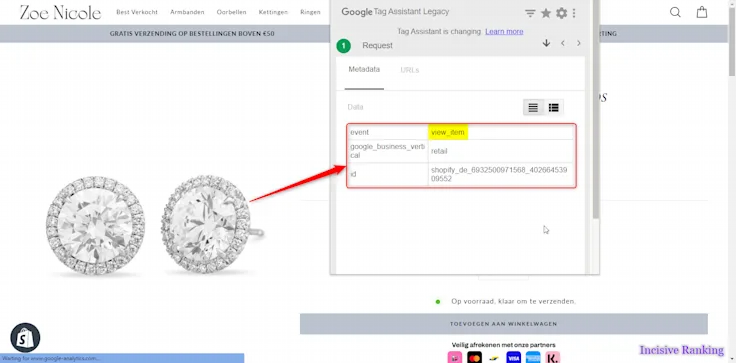The width and height of the screenshot is (736, 363).
Task: Click the diamond earring product image
Action: (155, 225)
